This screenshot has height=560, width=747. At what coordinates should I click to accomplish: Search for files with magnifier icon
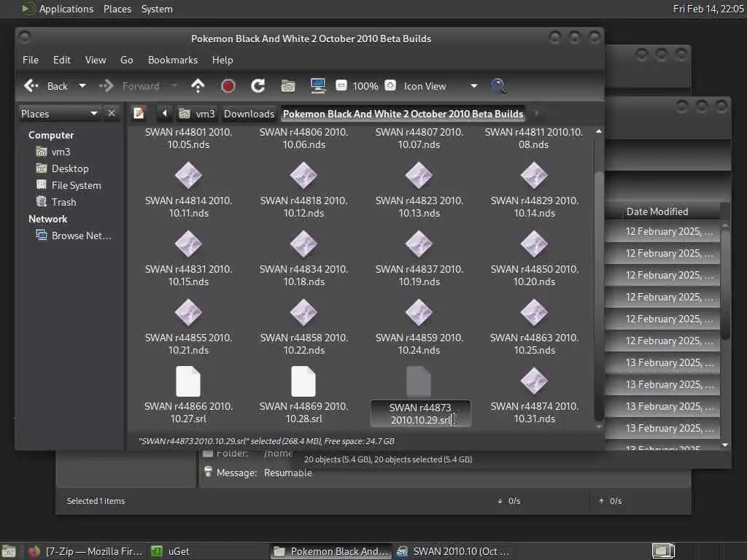(498, 86)
